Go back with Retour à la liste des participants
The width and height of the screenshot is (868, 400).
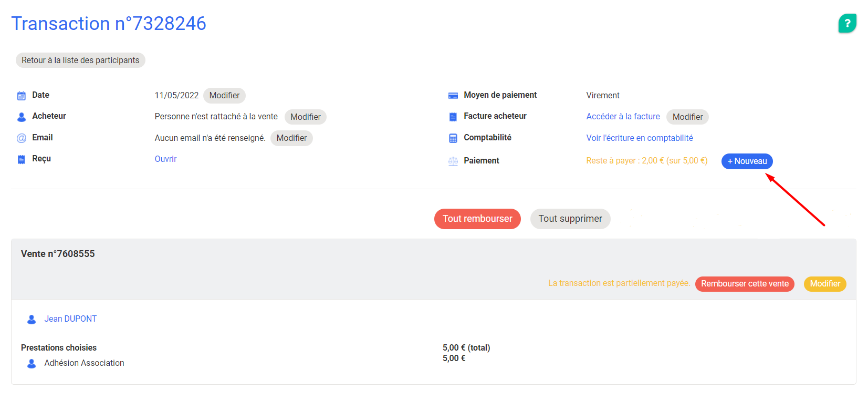click(80, 60)
